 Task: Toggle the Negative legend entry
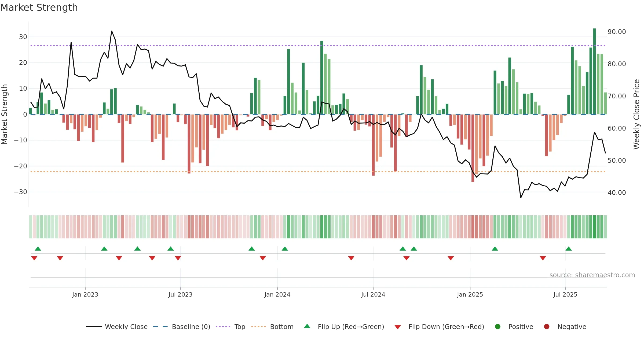565,327
